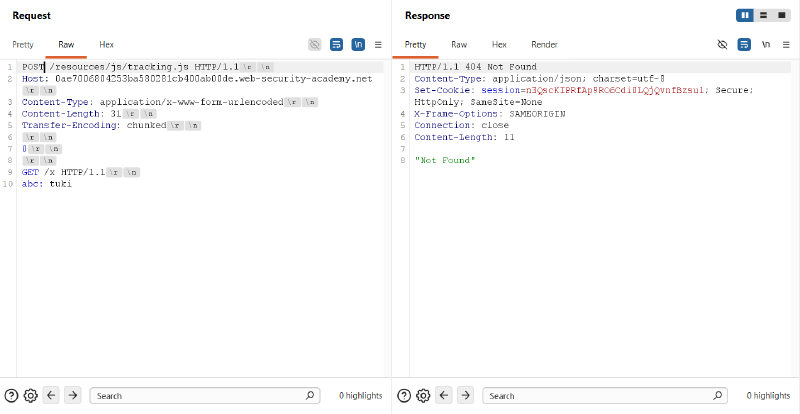Switch Request view to Pretty tab
The width and height of the screenshot is (800, 414).
[23, 45]
